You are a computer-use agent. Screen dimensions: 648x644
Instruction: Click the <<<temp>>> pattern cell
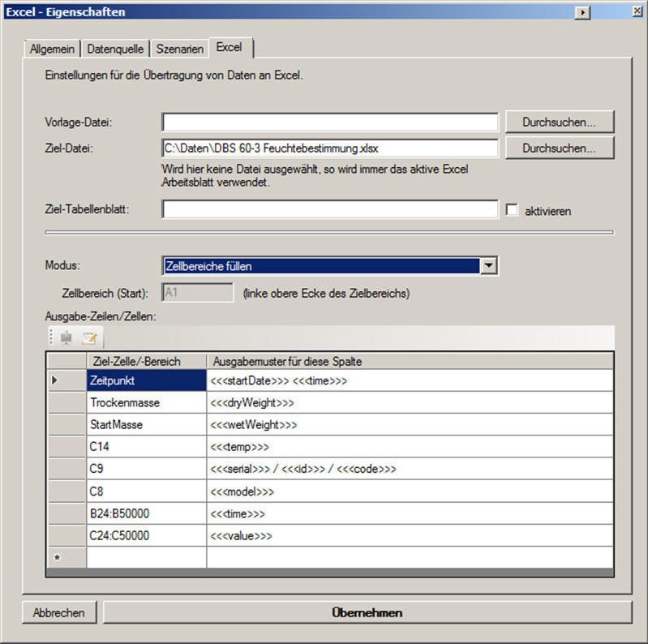pos(410,446)
